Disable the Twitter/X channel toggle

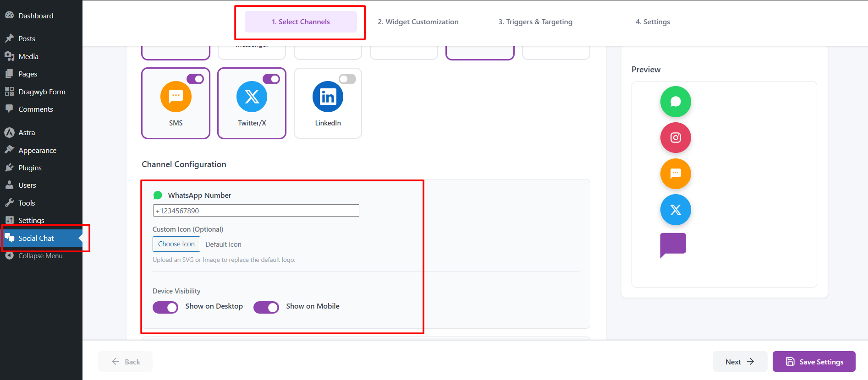(x=271, y=79)
